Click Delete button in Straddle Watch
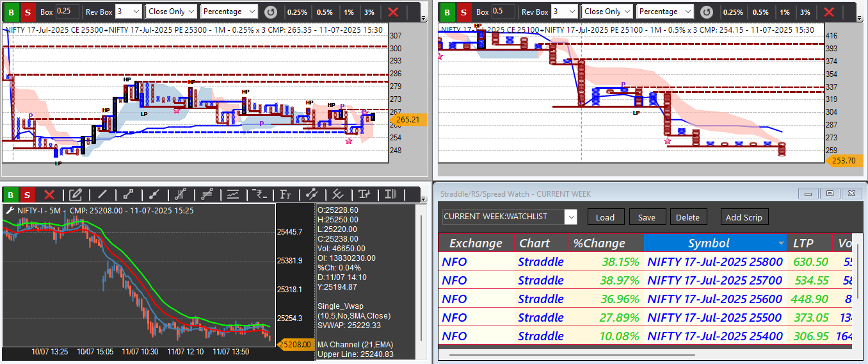Viewport: 868px width, 364px height. [x=688, y=217]
